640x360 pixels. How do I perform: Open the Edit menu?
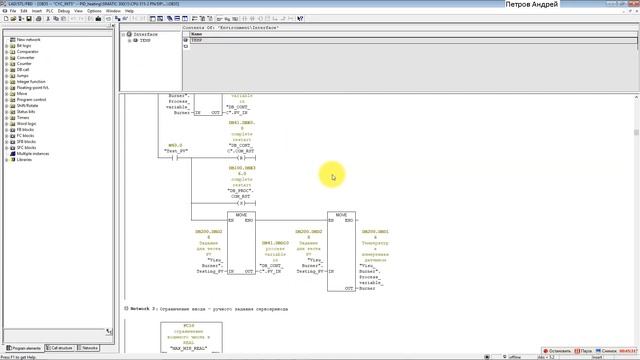point(24,11)
